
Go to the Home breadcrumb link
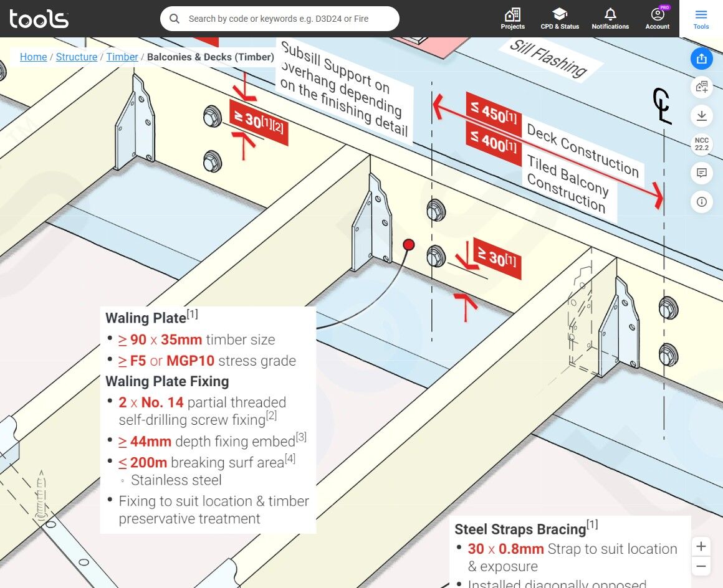33,57
